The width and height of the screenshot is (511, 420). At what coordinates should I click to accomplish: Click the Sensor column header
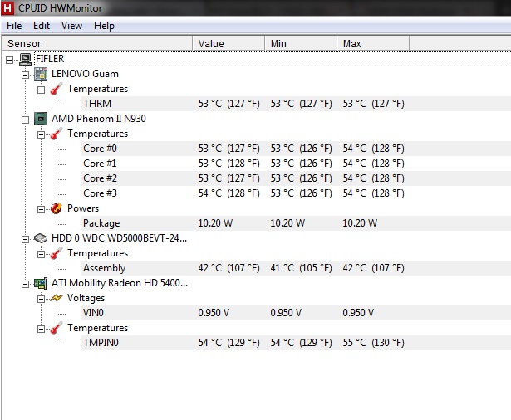[x=97, y=44]
